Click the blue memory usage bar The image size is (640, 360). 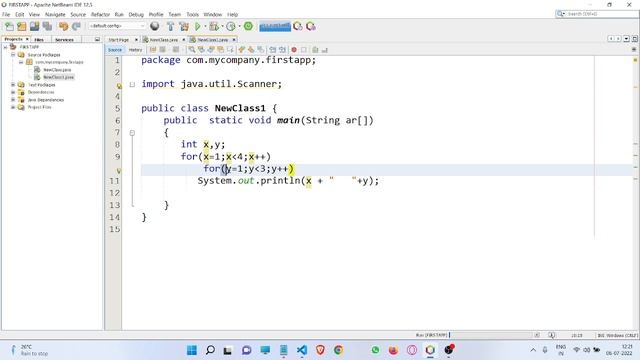[x=275, y=27]
